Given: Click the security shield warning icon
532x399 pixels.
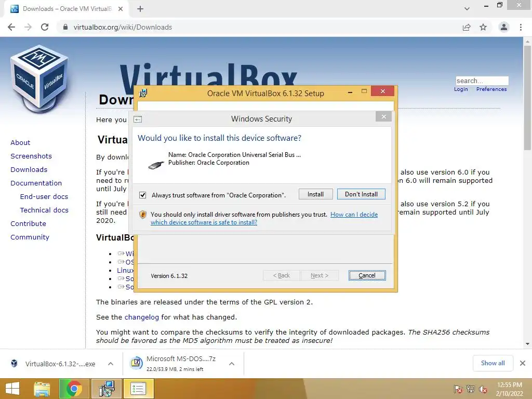Looking at the screenshot, I should [143, 215].
